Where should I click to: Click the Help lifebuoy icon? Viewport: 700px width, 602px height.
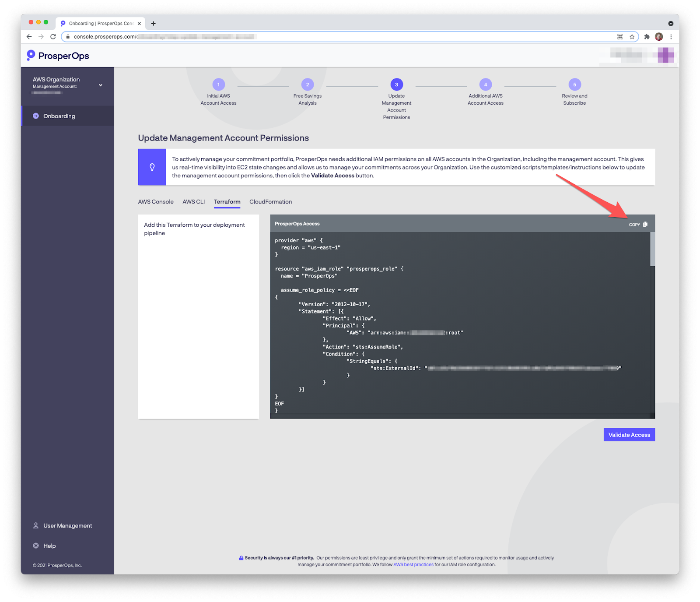(36, 546)
